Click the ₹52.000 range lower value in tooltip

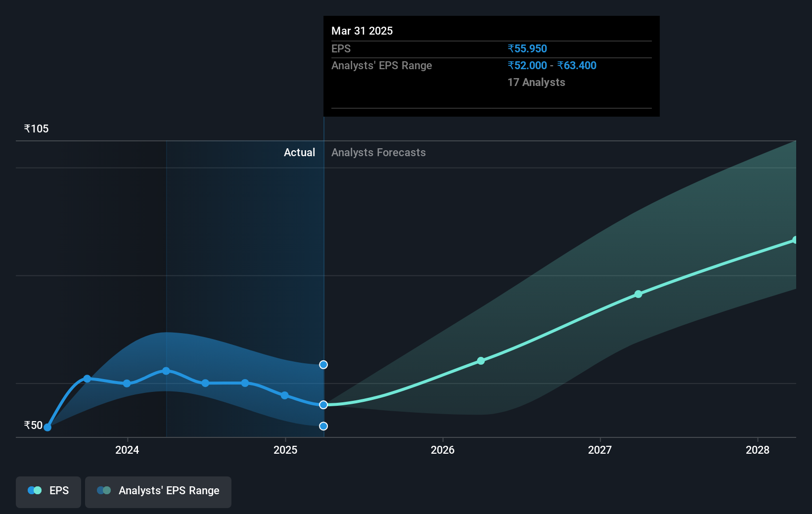click(x=527, y=66)
